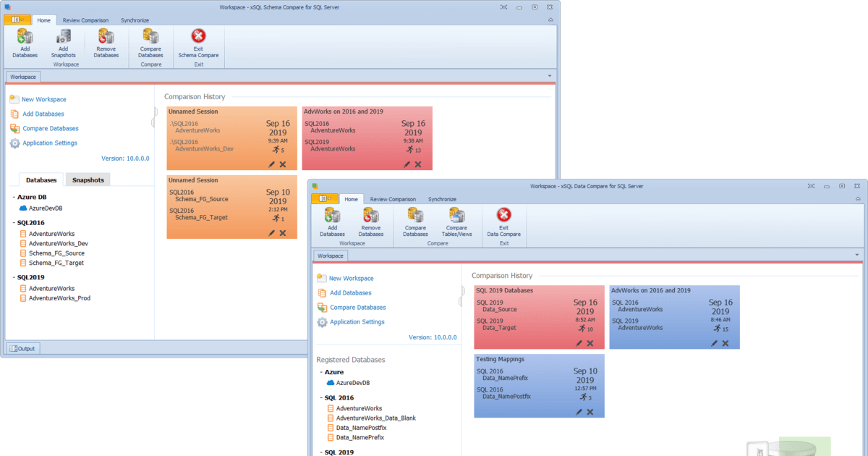Select Home tab in Schema Compare window

[x=43, y=20]
